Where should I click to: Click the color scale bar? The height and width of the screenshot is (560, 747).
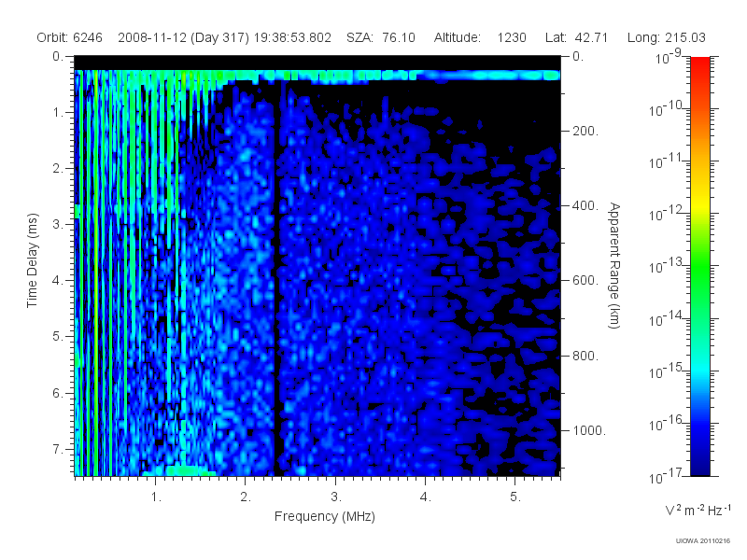tap(699, 266)
